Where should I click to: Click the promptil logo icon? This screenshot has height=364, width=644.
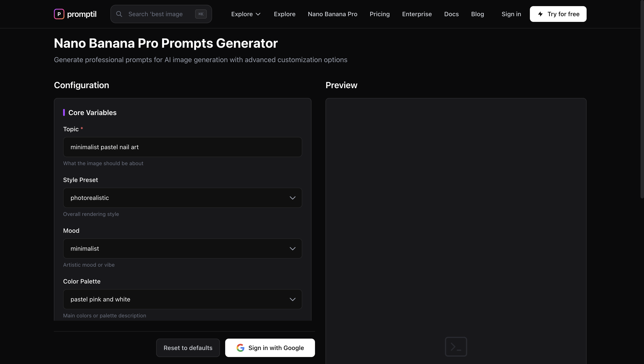point(59,14)
